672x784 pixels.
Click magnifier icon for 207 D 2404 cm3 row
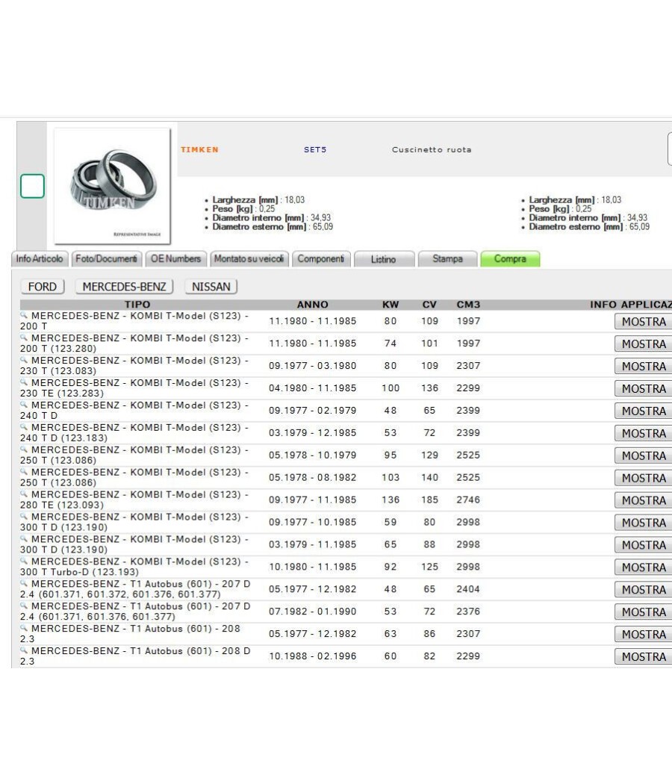pos(24,583)
